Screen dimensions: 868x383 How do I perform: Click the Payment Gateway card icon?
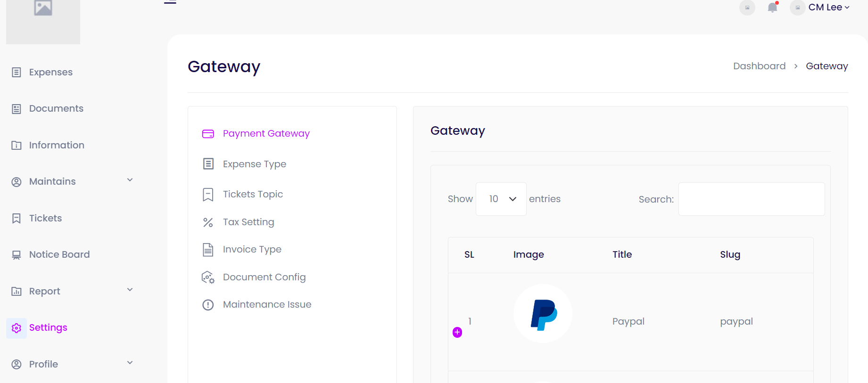click(208, 134)
